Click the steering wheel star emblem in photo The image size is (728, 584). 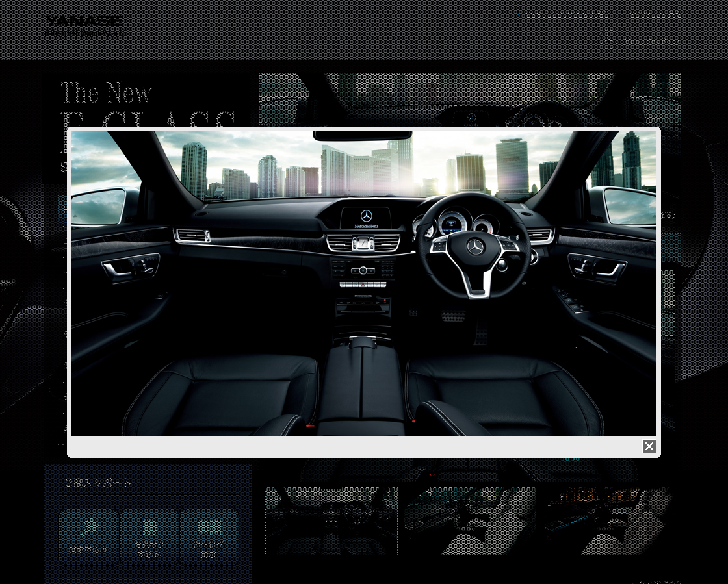476,246
